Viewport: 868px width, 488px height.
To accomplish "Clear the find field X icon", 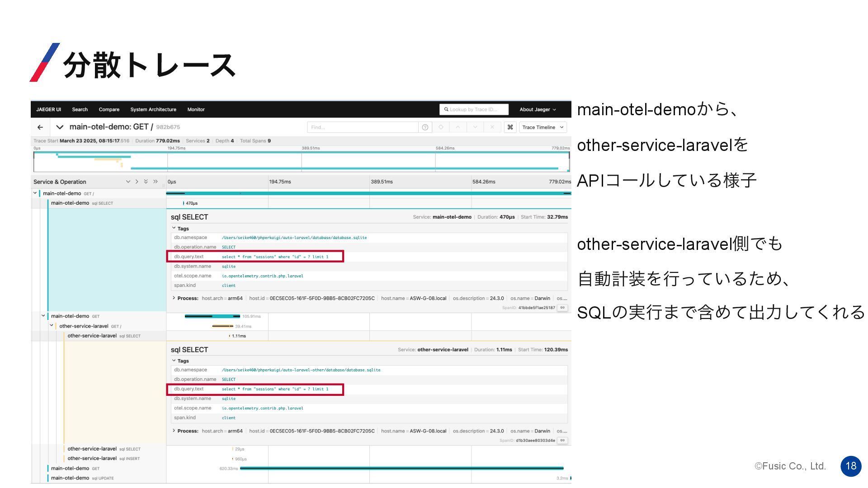I will (492, 127).
